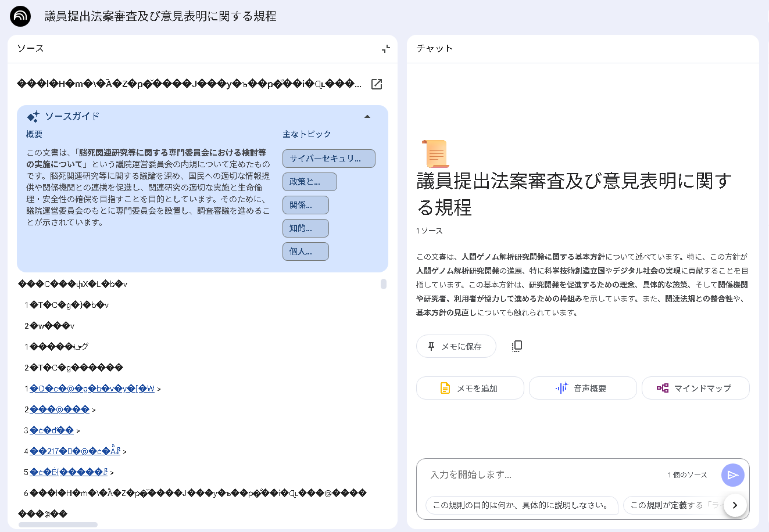Image resolution: width=769 pixels, height=532 pixels.
Task: Click the pin icon in メモに保存
Action: pos(431,346)
